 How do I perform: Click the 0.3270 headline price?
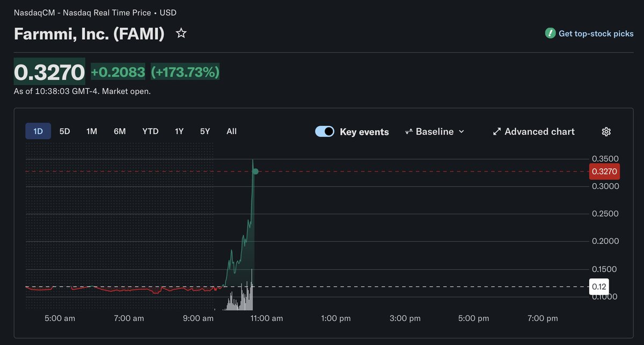(x=49, y=72)
